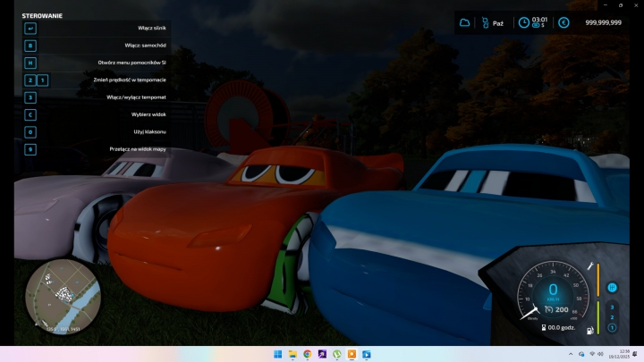Click the digital speed readout in speedometer
Viewport: 644px width, 362px height.
point(553,290)
